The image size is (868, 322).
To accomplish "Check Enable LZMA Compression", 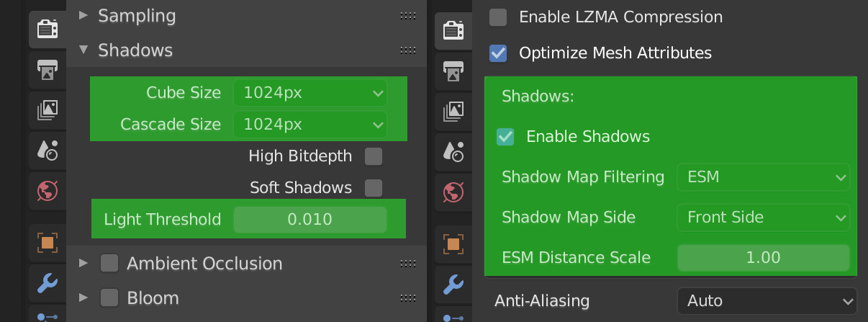I will [x=498, y=17].
